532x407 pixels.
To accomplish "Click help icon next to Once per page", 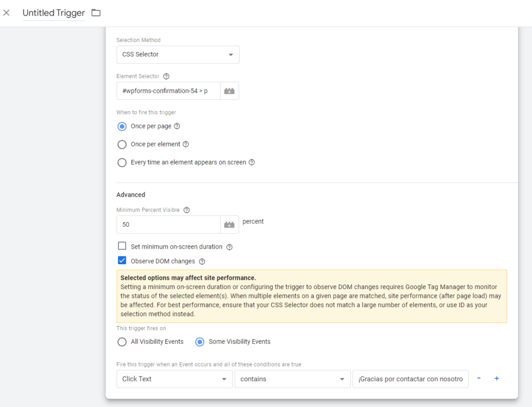I will click(x=177, y=126).
